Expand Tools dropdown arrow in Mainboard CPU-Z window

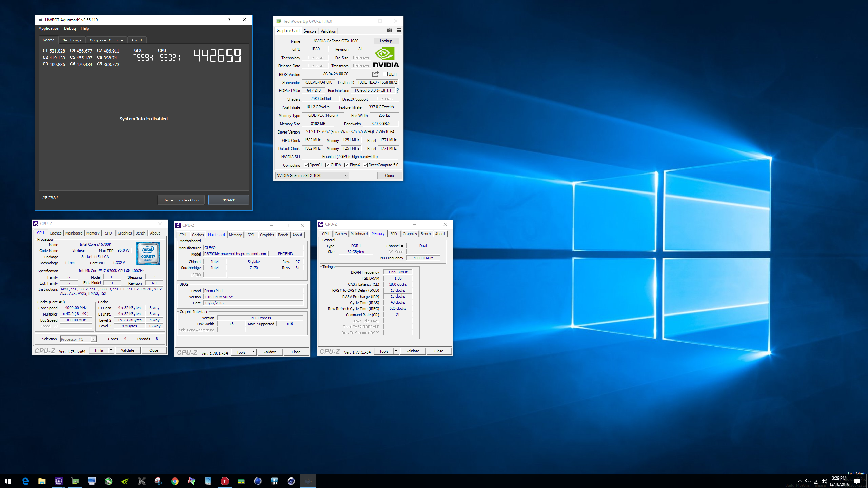[253, 352]
